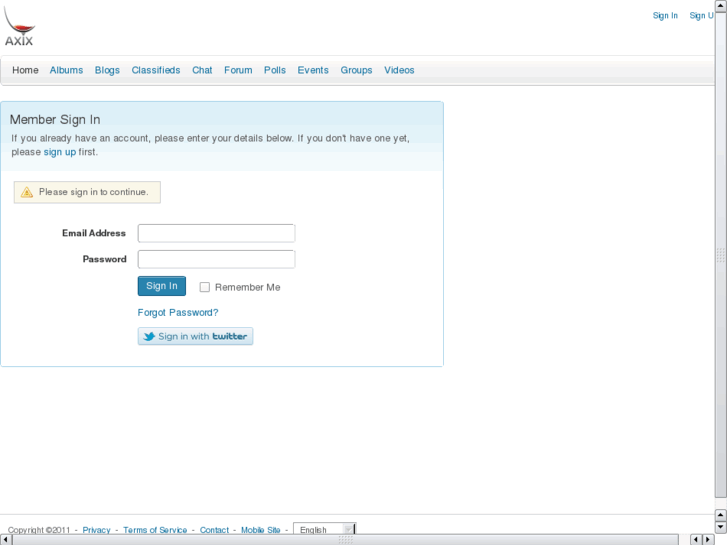Open the Contact footer link

[x=214, y=530]
